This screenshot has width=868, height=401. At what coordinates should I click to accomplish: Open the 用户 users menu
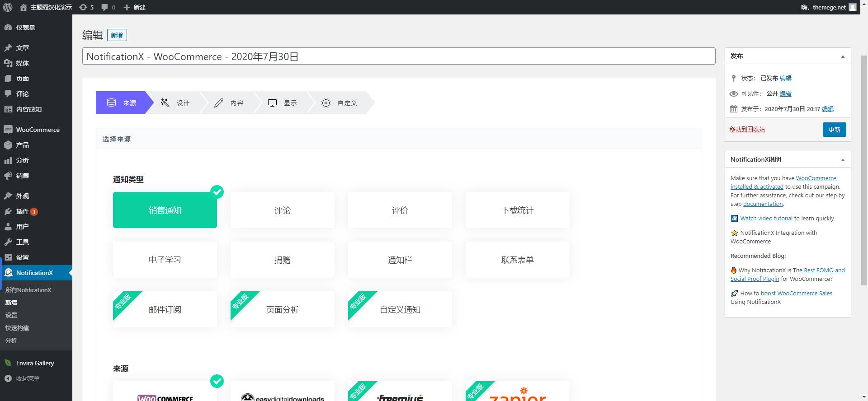coord(36,227)
